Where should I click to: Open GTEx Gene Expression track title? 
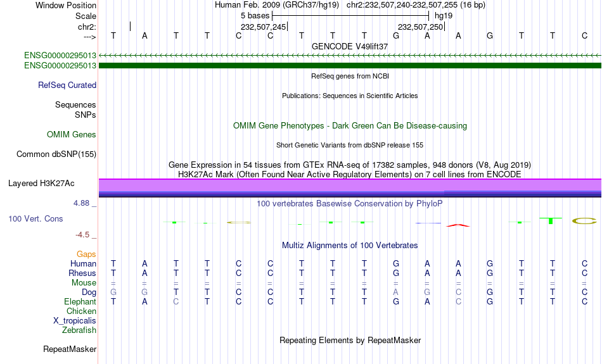pyautogui.click(x=350, y=165)
